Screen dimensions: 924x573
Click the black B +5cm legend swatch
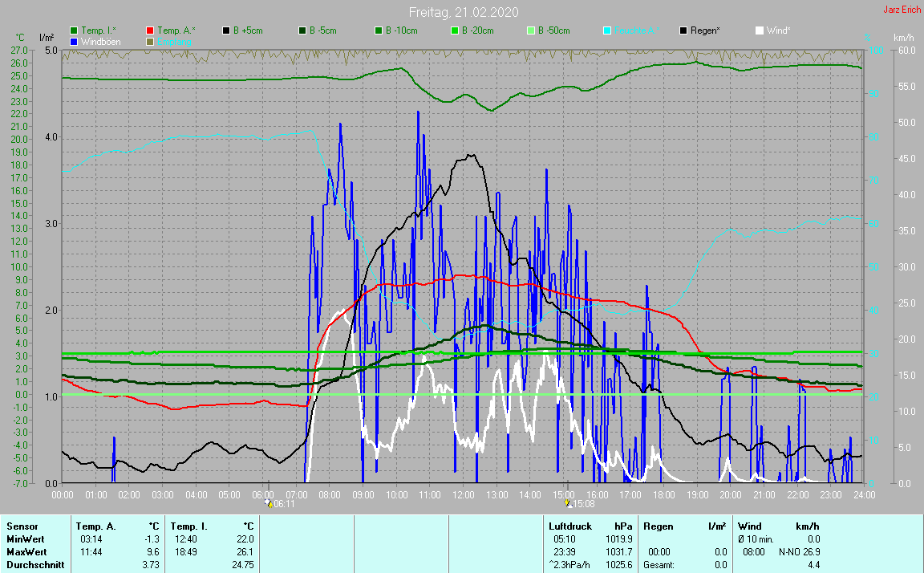pos(225,30)
